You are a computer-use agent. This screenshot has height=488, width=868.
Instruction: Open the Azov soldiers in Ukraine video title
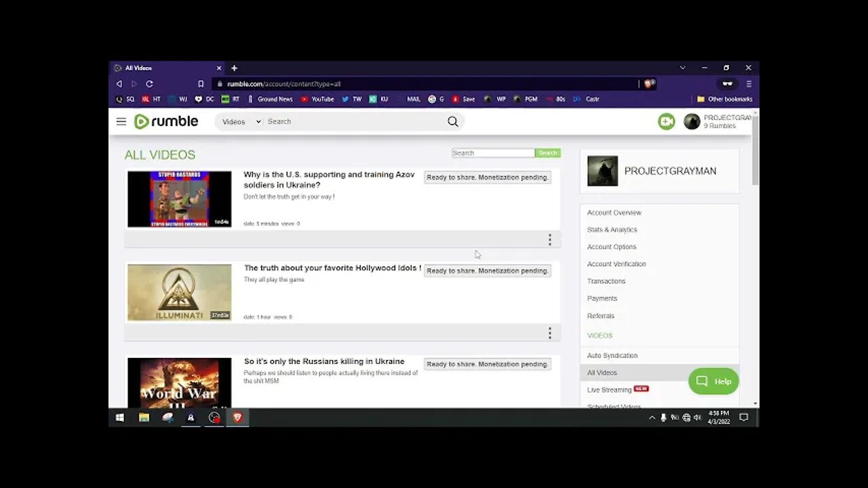329,180
